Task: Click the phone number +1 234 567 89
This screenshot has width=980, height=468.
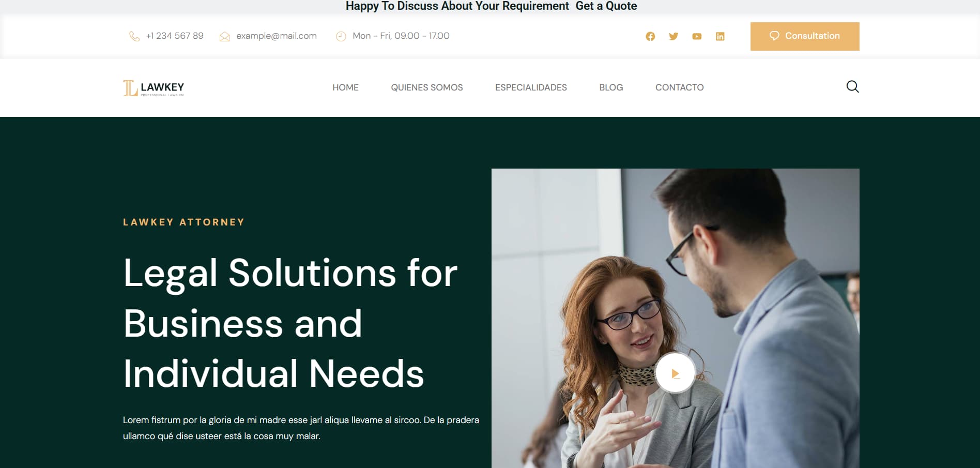Action: [x=175, y=36]
